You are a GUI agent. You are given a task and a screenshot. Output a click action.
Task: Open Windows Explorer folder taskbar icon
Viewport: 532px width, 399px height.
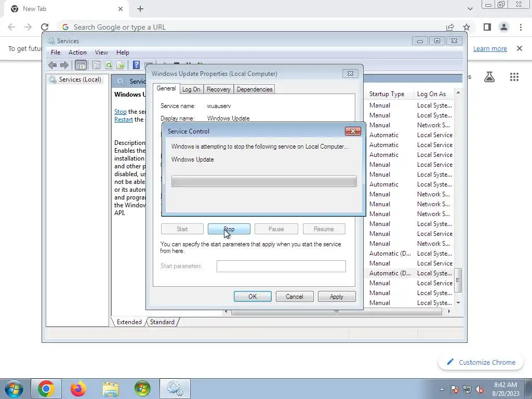click(111, 389)
